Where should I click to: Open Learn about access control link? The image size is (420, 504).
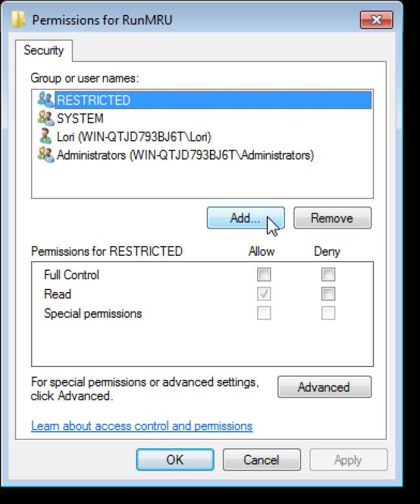[142, 426]
